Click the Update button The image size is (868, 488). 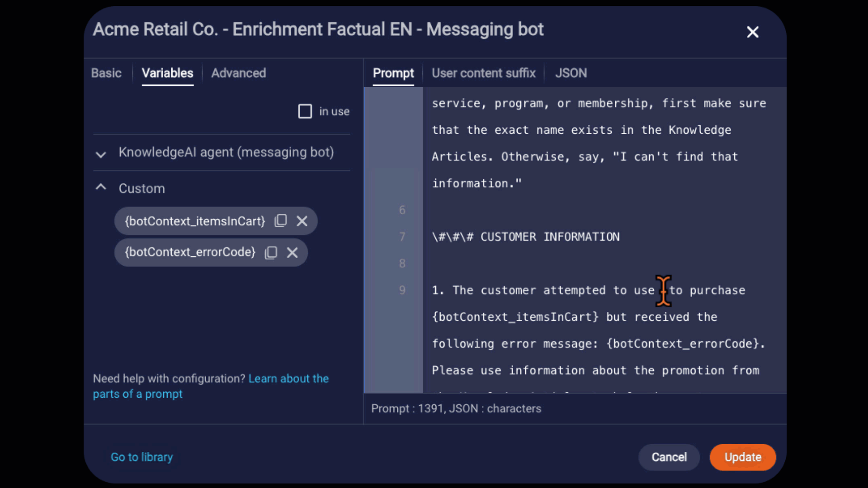click(743, 456)
